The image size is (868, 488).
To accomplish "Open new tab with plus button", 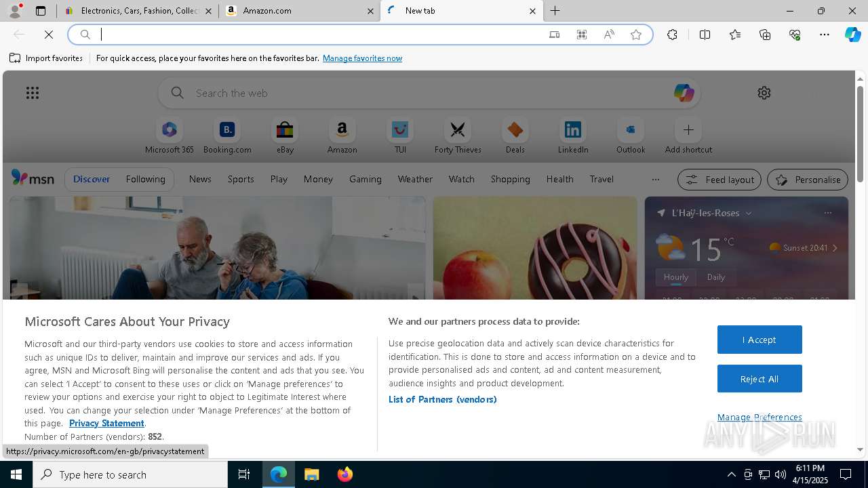I will [x=555, y=11].
